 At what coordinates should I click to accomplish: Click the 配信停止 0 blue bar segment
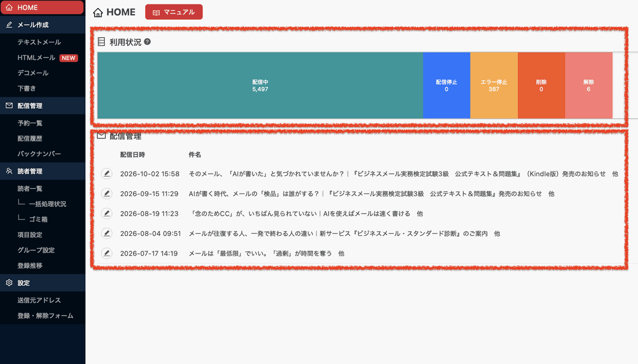point(447,86)
